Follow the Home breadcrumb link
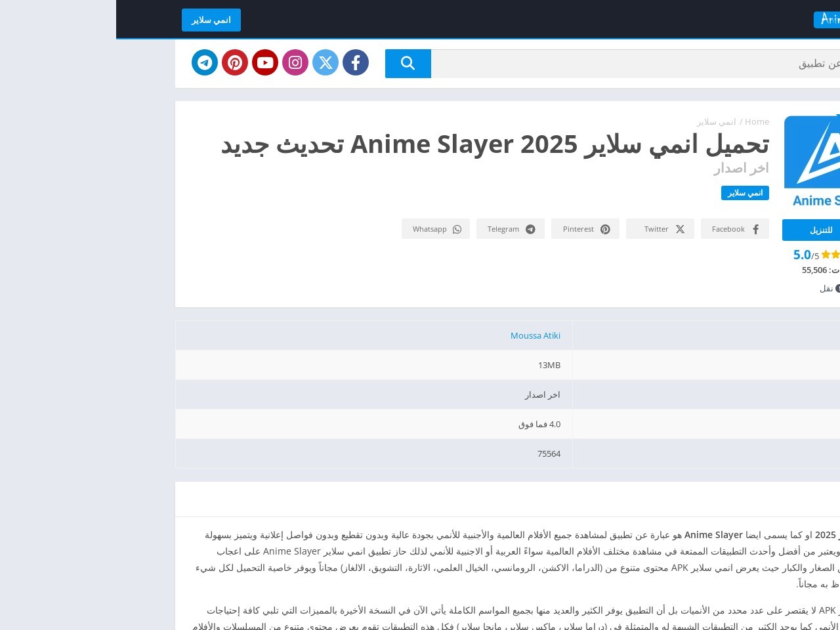Viewport: 840px width, 630px height. tap(757, 122)
